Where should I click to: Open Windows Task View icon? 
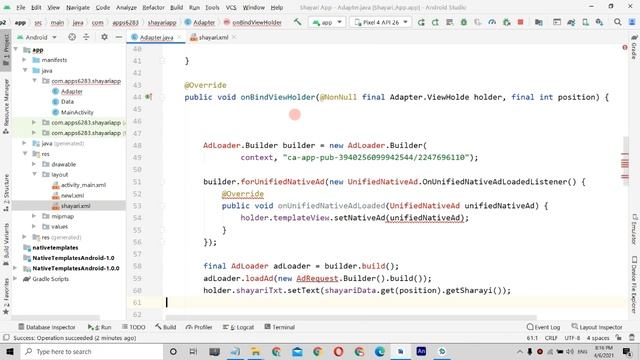pyautogui.click(x=193, y=351)
